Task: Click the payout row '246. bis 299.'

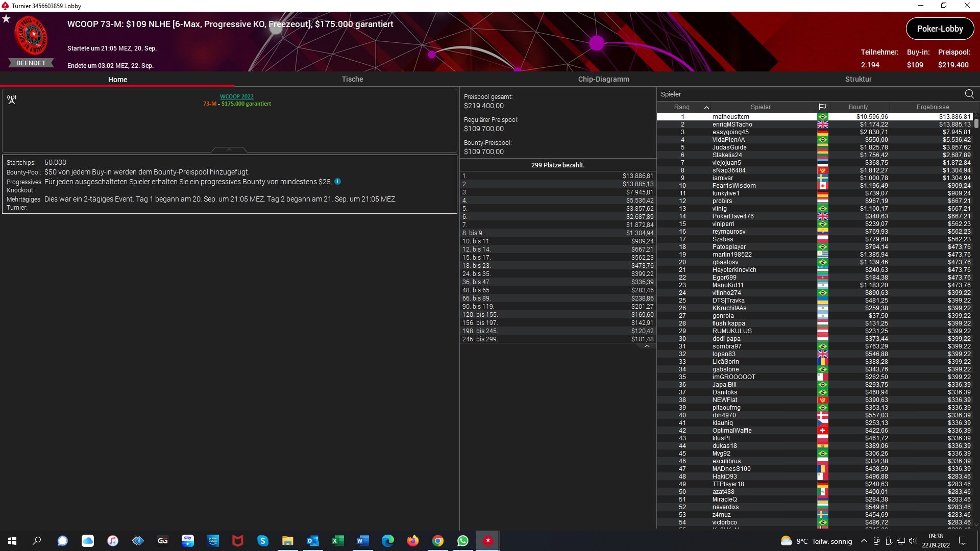Action: (x=557, y=339)
